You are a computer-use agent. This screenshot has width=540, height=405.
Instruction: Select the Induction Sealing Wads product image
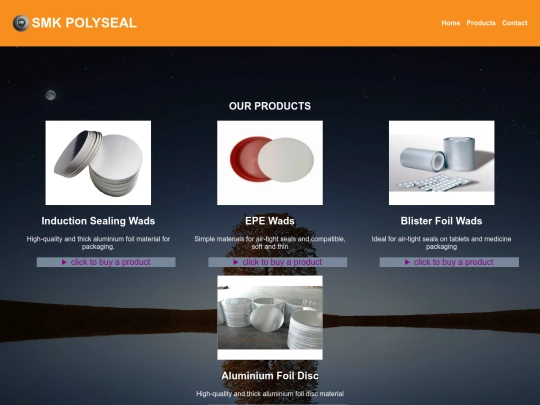point(98,163)
